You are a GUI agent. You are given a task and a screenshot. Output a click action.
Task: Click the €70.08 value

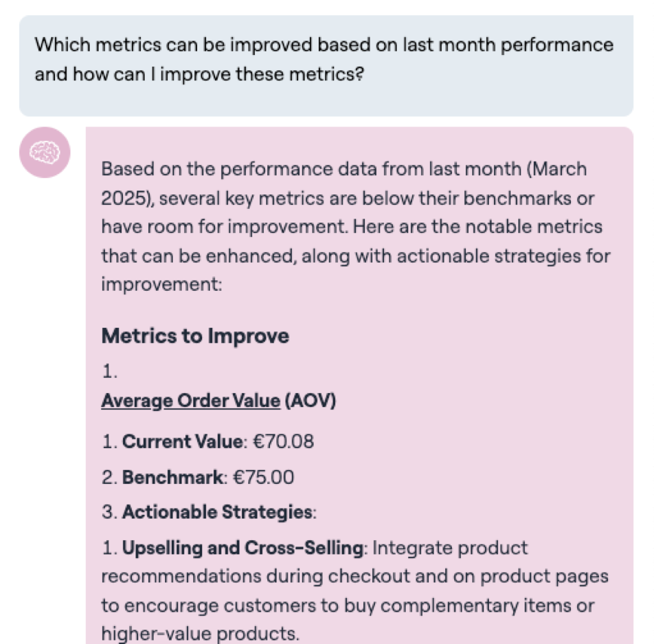[x=284, y=441]
